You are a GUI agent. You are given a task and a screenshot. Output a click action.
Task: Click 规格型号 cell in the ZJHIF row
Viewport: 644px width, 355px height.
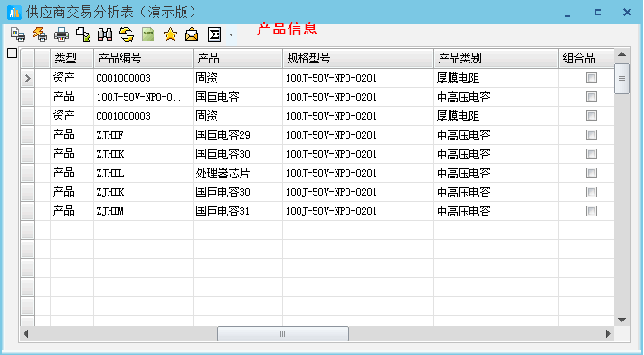coord(358,135)
